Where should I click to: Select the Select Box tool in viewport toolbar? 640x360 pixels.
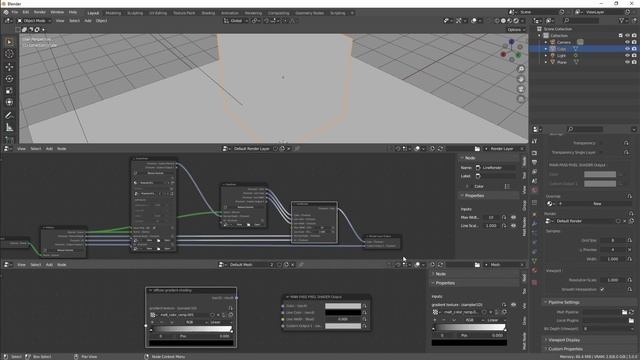9,42
